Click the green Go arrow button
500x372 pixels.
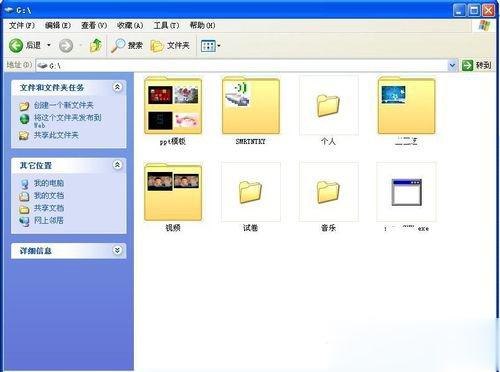pos(468,65)
